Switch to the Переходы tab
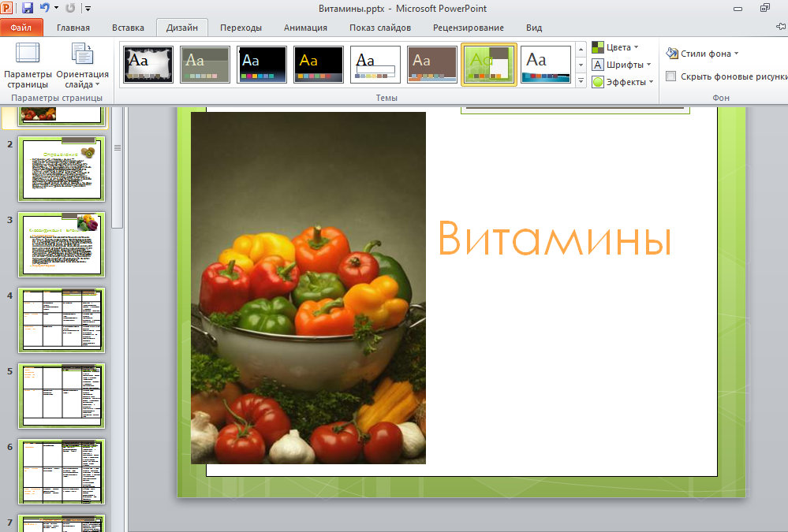The height and width of the screenshot is (532, 788). click(241, 28)
